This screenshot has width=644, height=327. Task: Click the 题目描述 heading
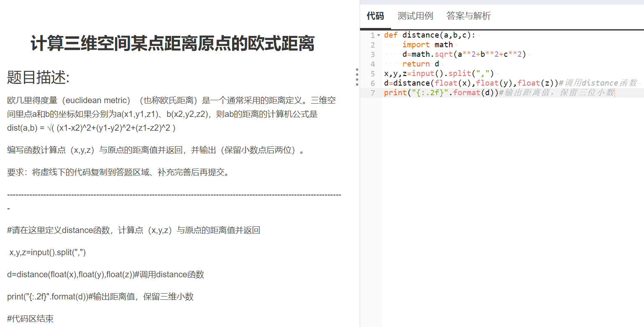38,77
